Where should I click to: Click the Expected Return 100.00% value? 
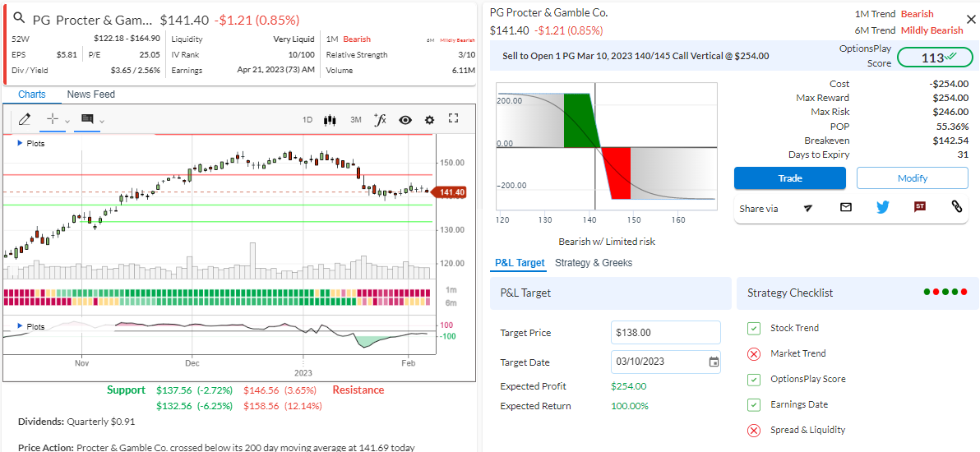pyautogui.click(x=630, y=406)
